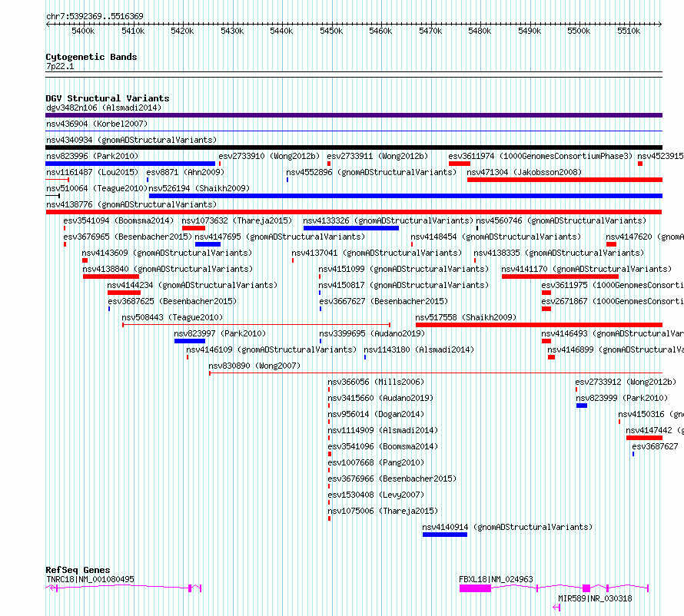Screen dimensions: 684x616
Task: Select the DGV Structural Variants track title
Action: click(x=108, y=98)
